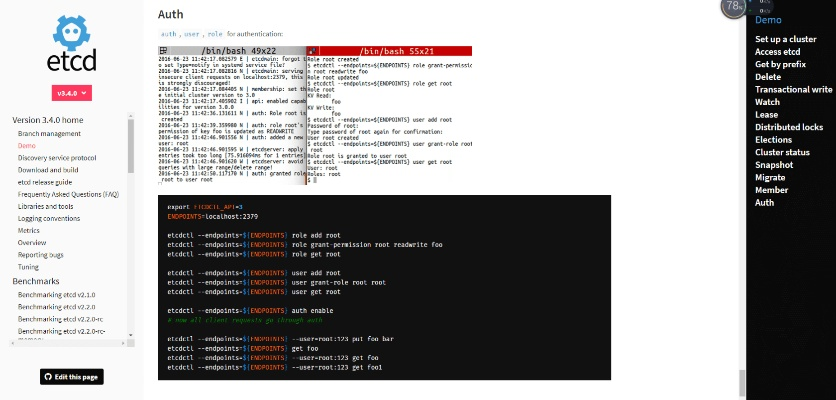This screenshot has width=836, height=400.
Task: Open Branch management doc page
Action: click(x=49, y=133)
